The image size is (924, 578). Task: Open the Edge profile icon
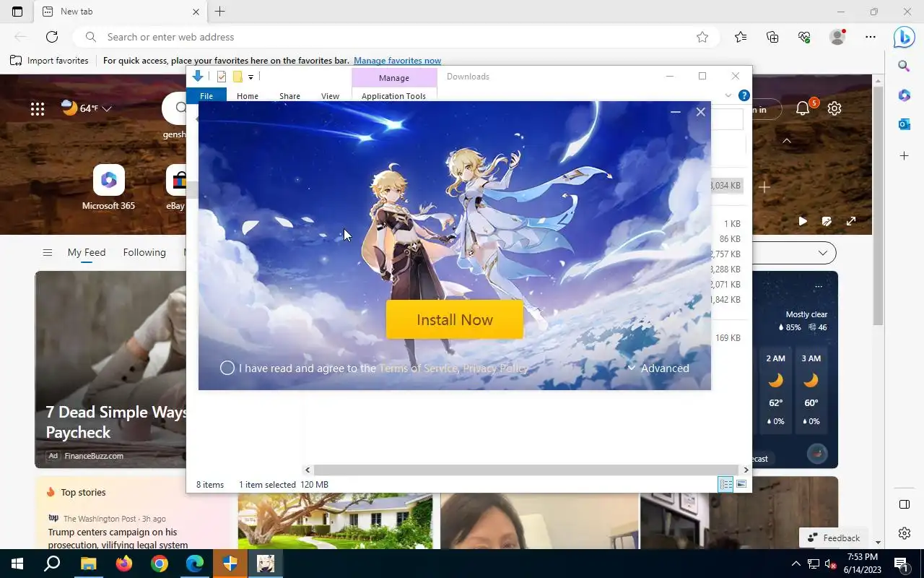pyautogui.click(x=837, y=37)
